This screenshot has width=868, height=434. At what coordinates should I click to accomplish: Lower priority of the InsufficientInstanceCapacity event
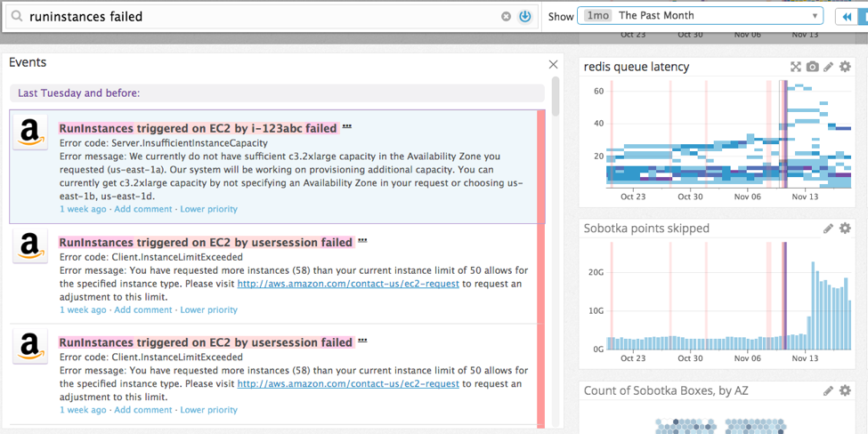coord(208,209)
